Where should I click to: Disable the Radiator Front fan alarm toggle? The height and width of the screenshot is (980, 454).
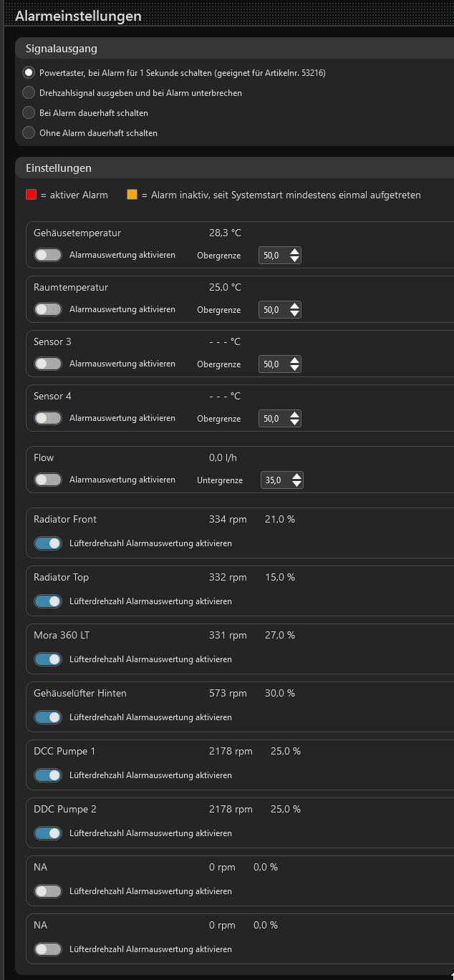click(47, 543)
